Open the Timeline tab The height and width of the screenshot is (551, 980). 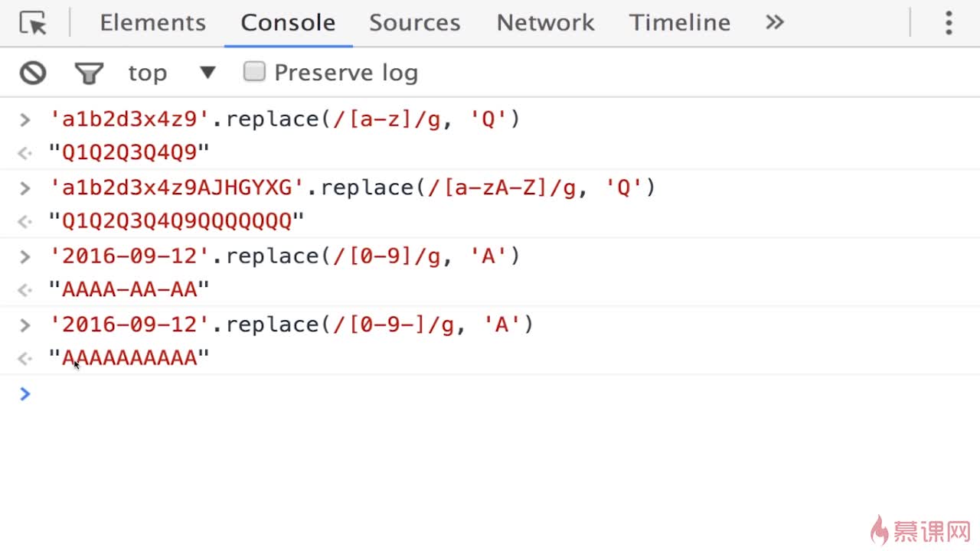click(679, 23)
